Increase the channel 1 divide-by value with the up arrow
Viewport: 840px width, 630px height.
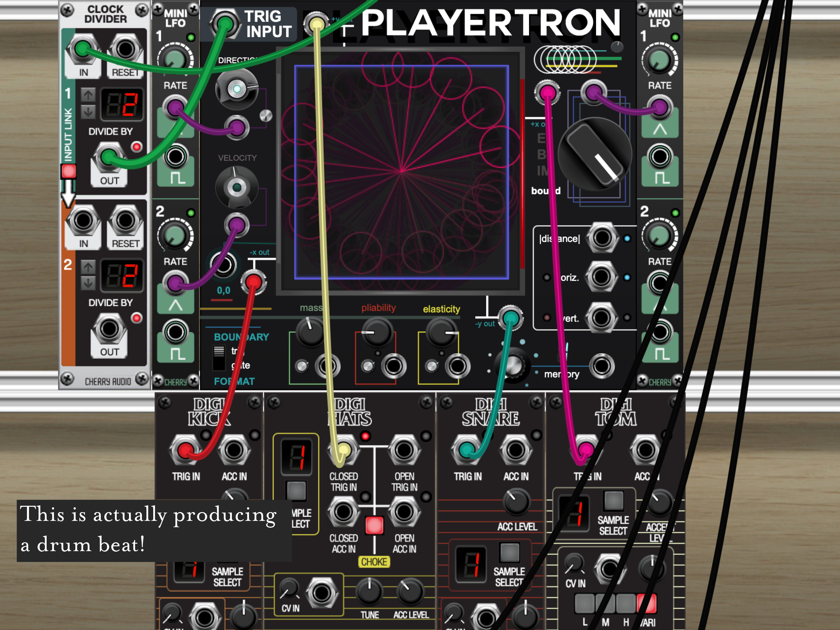click(x=88, y=94)
